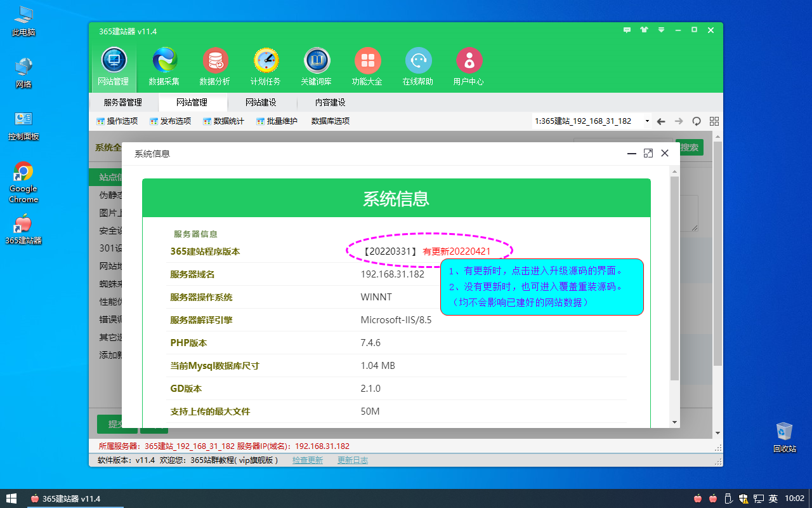Minimize the 系统信息 dialog
The image size is (812, 508).
(631, 153)
